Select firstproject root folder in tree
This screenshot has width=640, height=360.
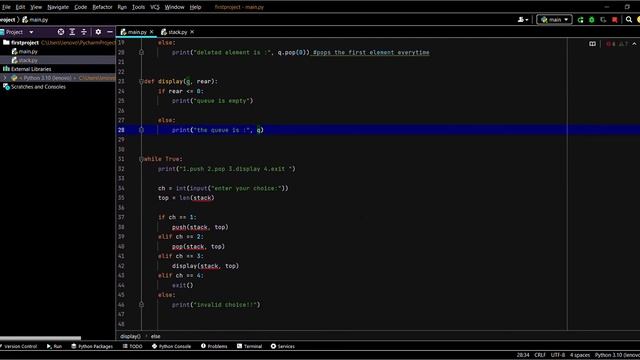point(24,42)
